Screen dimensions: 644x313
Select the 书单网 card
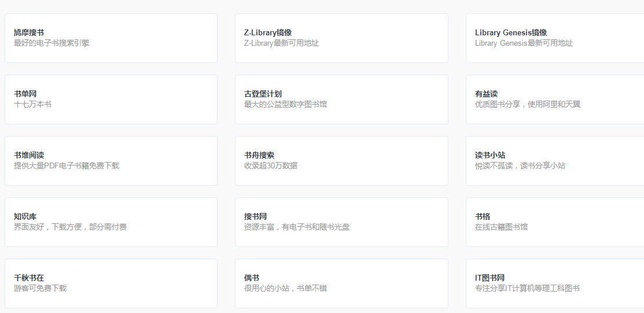111,100
